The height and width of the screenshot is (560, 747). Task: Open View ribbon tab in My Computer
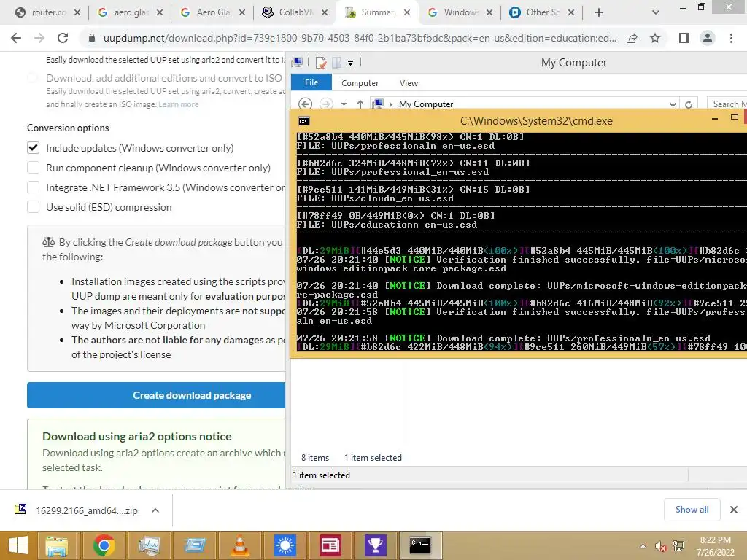click(409, 83)
